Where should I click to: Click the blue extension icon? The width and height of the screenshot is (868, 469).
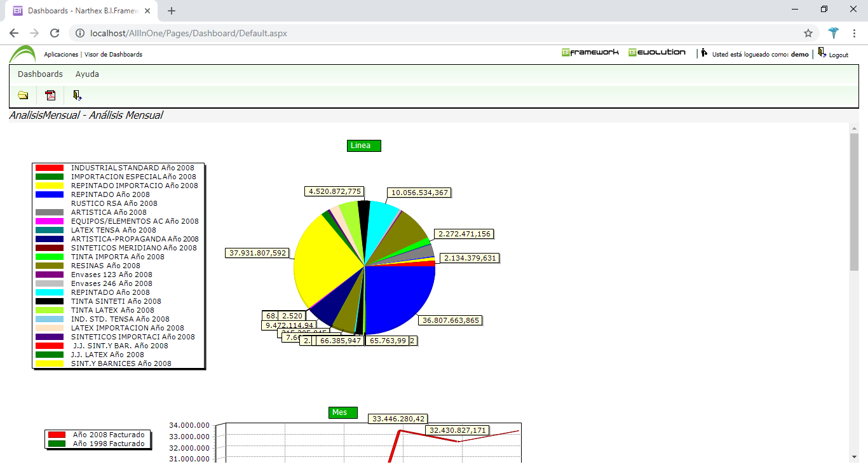click(834, 33)
